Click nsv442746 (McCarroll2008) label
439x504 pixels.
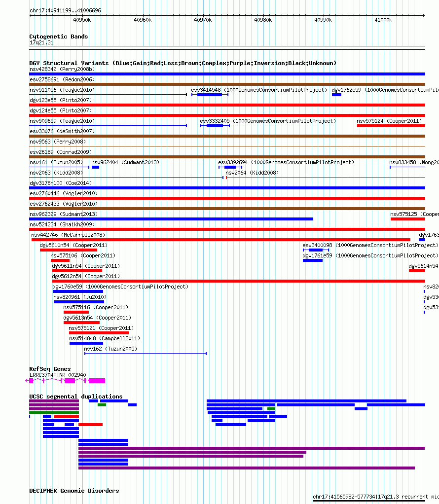(68, 235)
